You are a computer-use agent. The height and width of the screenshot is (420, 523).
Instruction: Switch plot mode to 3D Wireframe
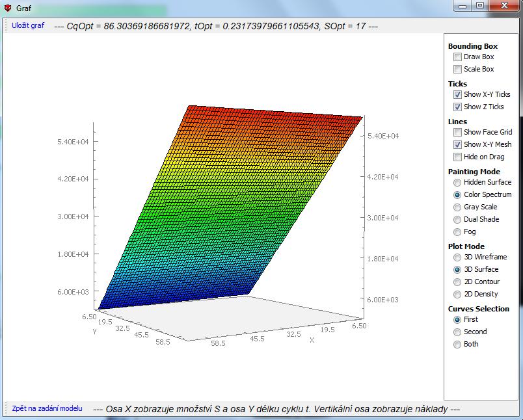point(457,257)
